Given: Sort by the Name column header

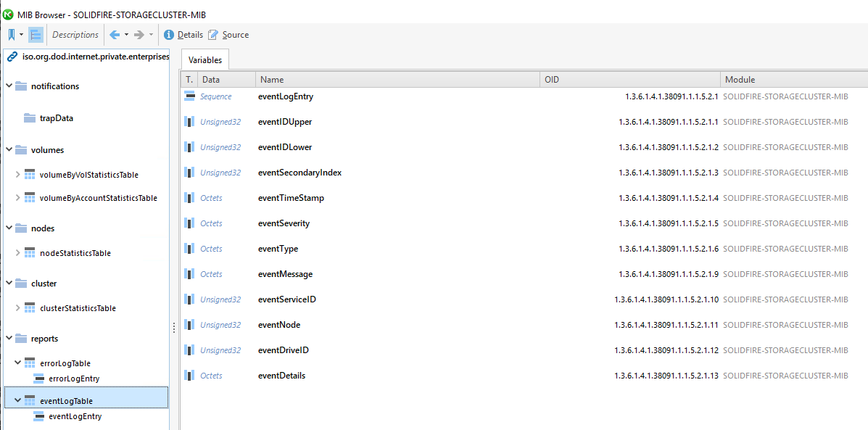Looking at the screenshot, I should tap(397, 80).
